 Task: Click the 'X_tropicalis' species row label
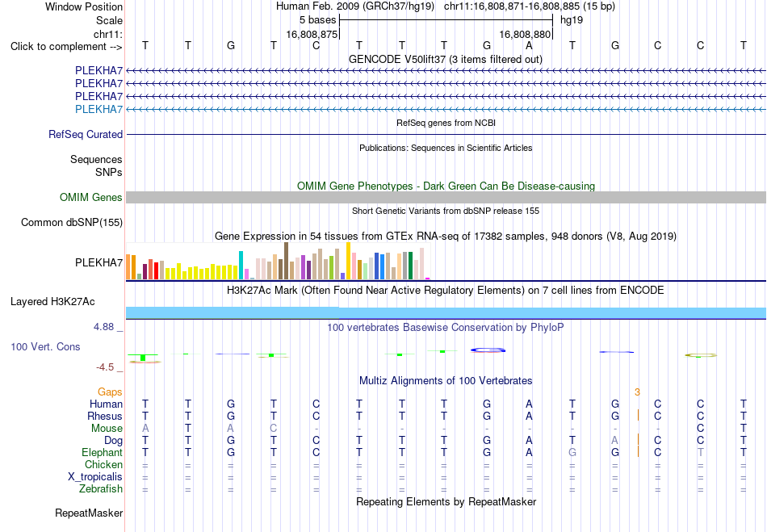95,477
